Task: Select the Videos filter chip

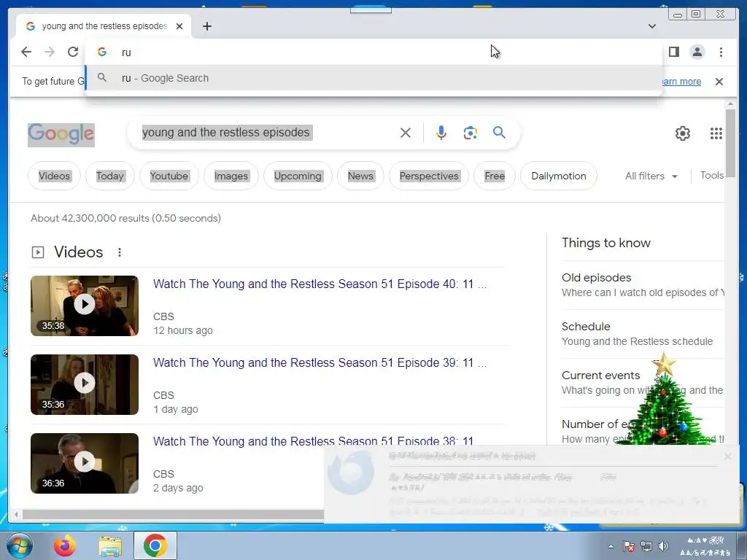Action: (x=54, y=176)
